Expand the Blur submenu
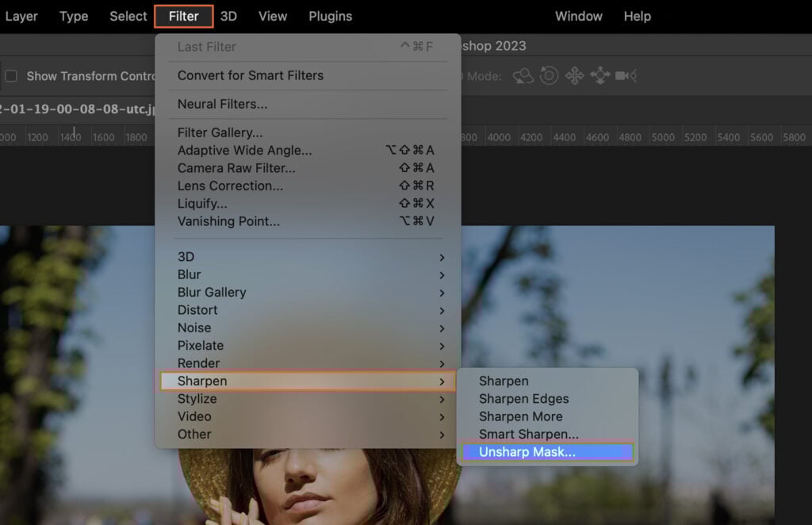Image resolution: width=812 pixels, height=525 pixels. click(x=193, y=274)
